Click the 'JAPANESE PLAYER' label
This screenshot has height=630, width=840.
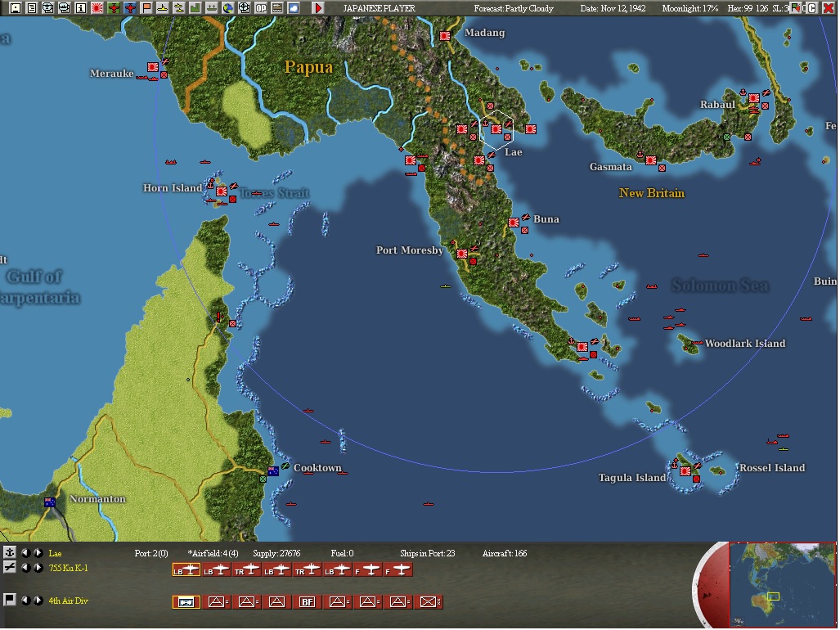pyautogui.click(x=380, y=8)
